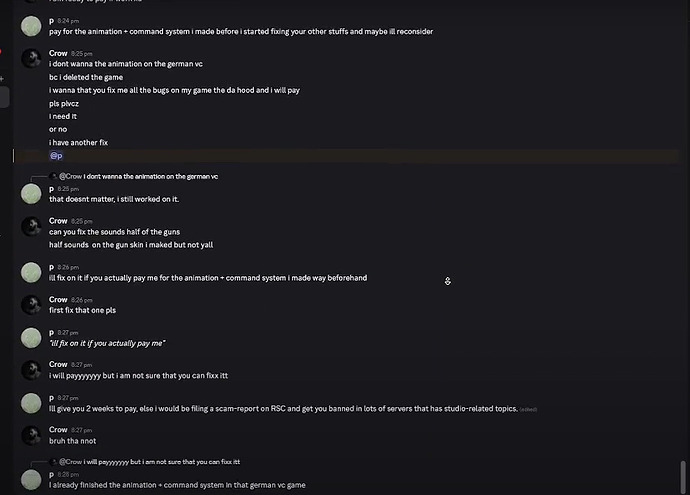Click the Crow username above 'bruh tha nnot'
This screenshot has width=690, height=495.
58,430
